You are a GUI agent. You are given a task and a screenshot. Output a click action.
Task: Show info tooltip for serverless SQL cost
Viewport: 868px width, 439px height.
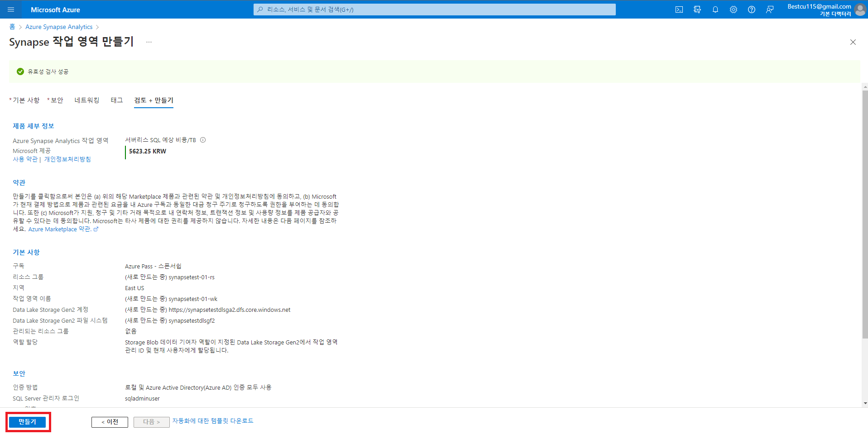(203, 140)
